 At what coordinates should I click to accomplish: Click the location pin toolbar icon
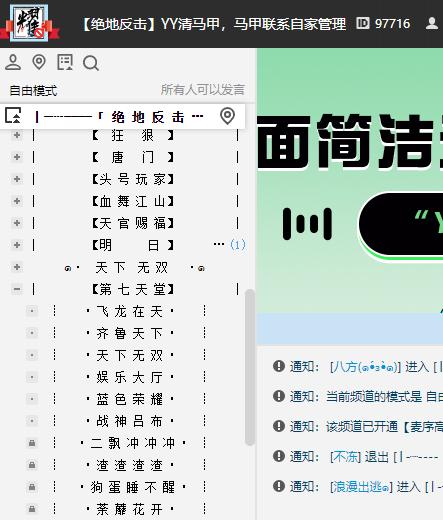coord(39,62)
